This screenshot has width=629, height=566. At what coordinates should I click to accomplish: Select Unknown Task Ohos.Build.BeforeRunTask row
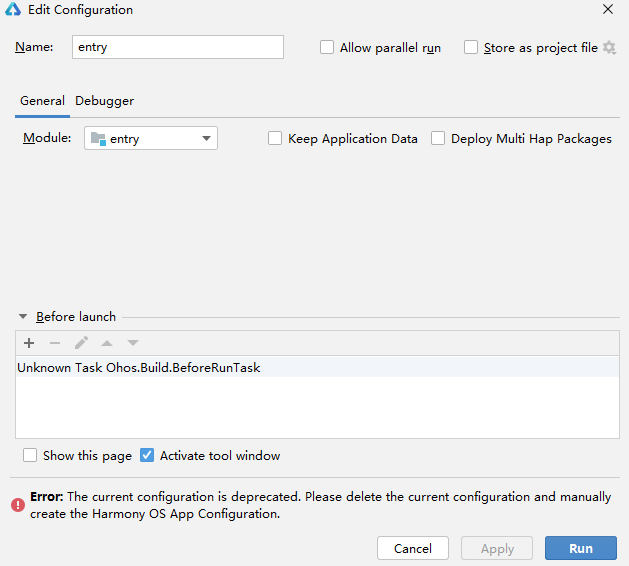click(317, 367)
